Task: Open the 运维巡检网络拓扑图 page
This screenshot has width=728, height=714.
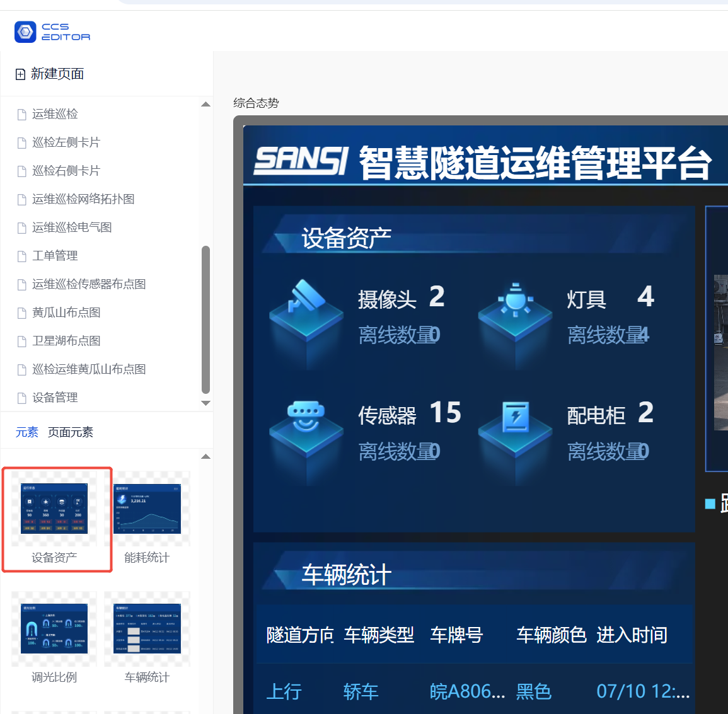Action: coord(84,199)
